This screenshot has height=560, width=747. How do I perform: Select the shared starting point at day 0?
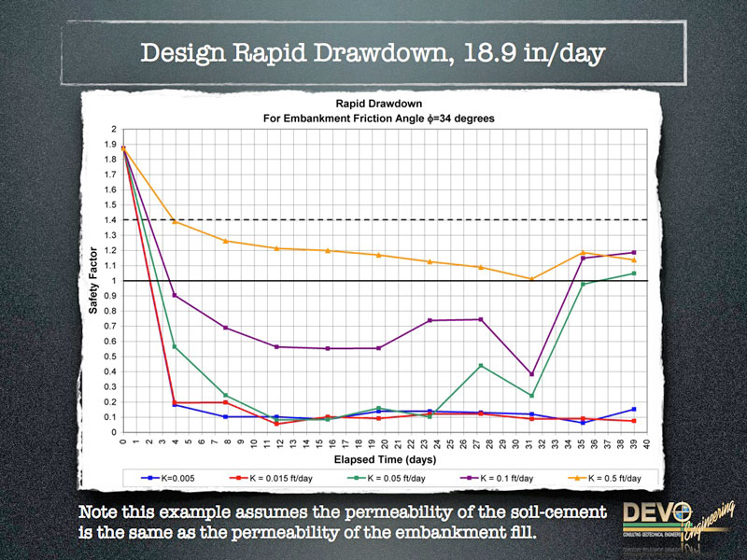pos(123,147)
